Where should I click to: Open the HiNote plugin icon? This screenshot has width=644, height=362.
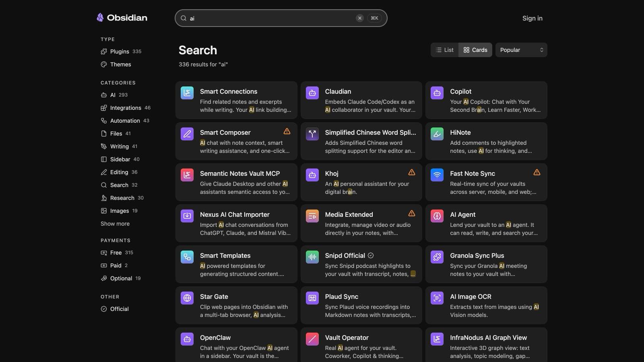pos(437,134)
